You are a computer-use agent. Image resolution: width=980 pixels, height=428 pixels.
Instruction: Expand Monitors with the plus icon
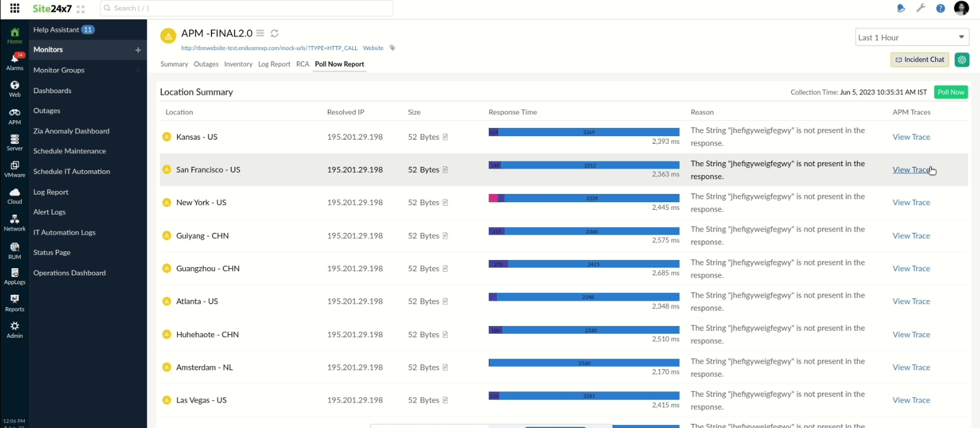point(138,50)
